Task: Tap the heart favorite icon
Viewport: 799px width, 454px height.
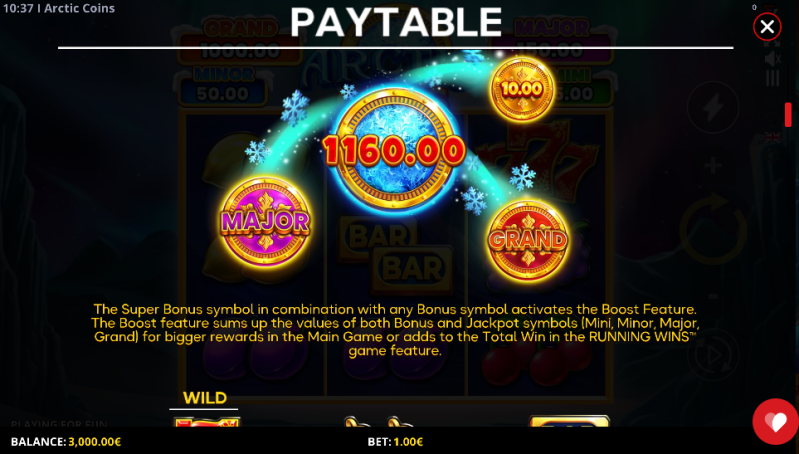Action: pos(776,421)
